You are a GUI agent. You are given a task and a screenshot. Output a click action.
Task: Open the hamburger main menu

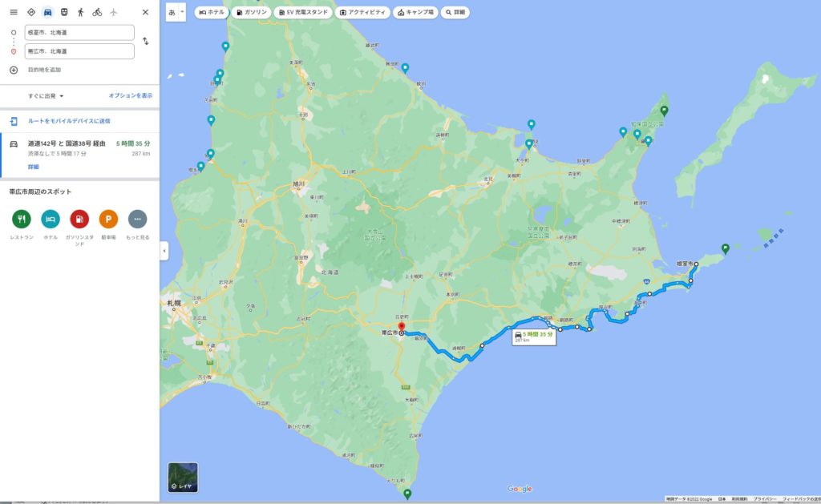point(13,12)
